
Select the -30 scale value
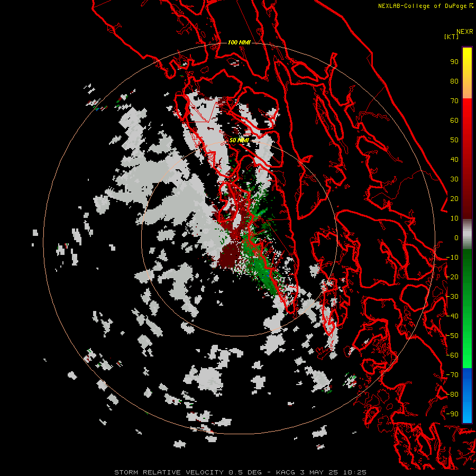point(452,297)
